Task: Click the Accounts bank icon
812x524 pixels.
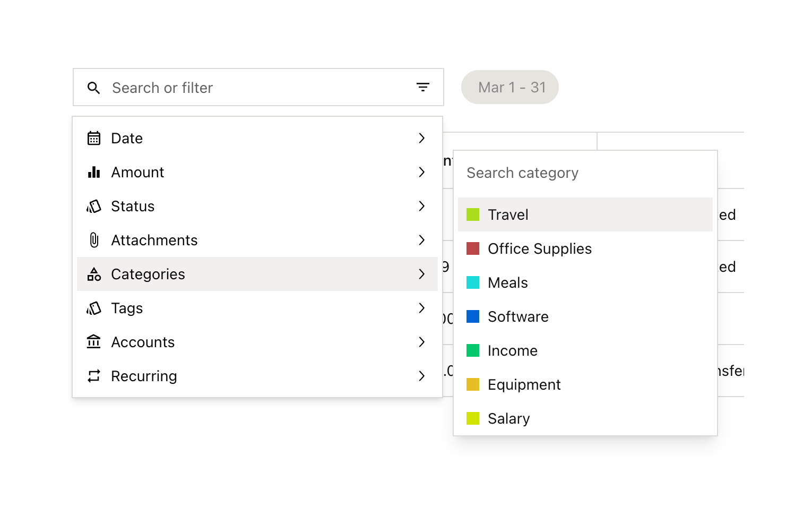Action: pyautogui.click(x=94, y=342)
